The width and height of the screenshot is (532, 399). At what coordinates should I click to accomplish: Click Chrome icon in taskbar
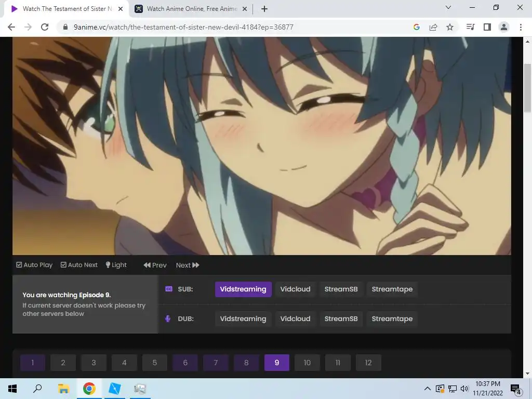coord(89,389)
